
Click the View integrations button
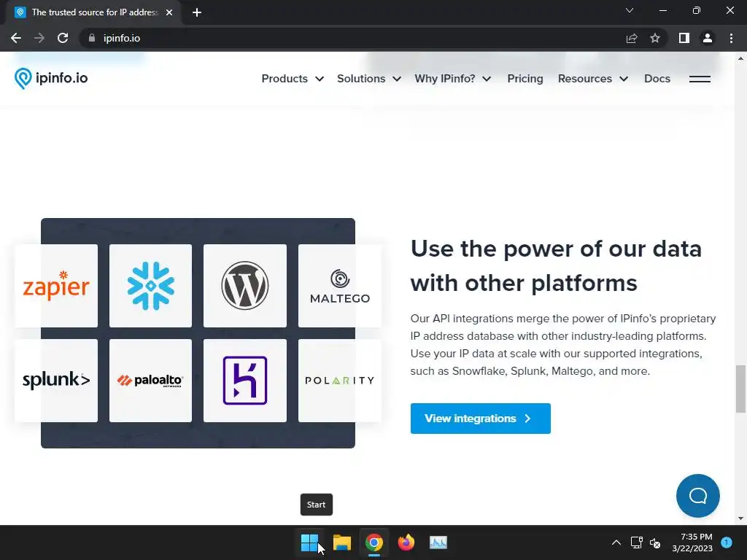480,418
